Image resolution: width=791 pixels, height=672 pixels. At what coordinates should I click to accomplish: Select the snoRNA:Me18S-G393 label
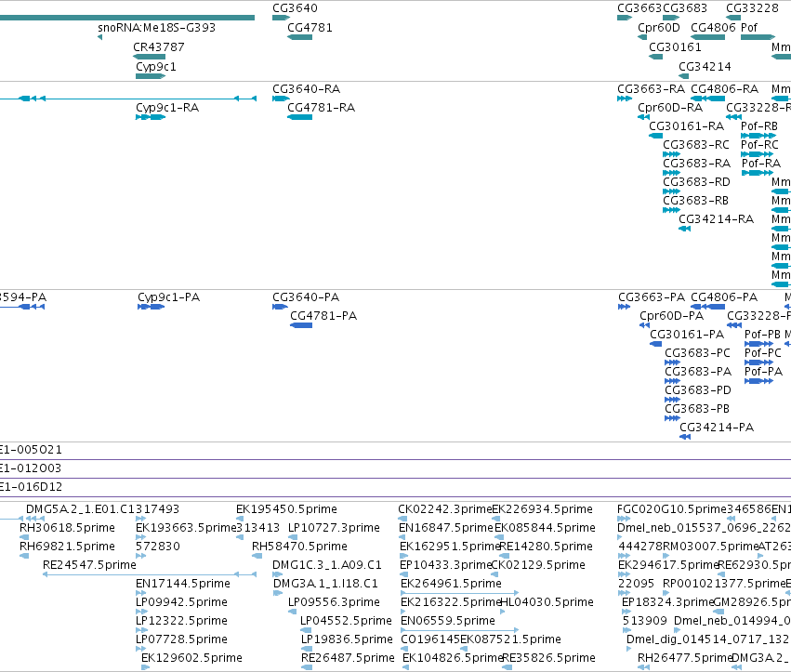156,28
